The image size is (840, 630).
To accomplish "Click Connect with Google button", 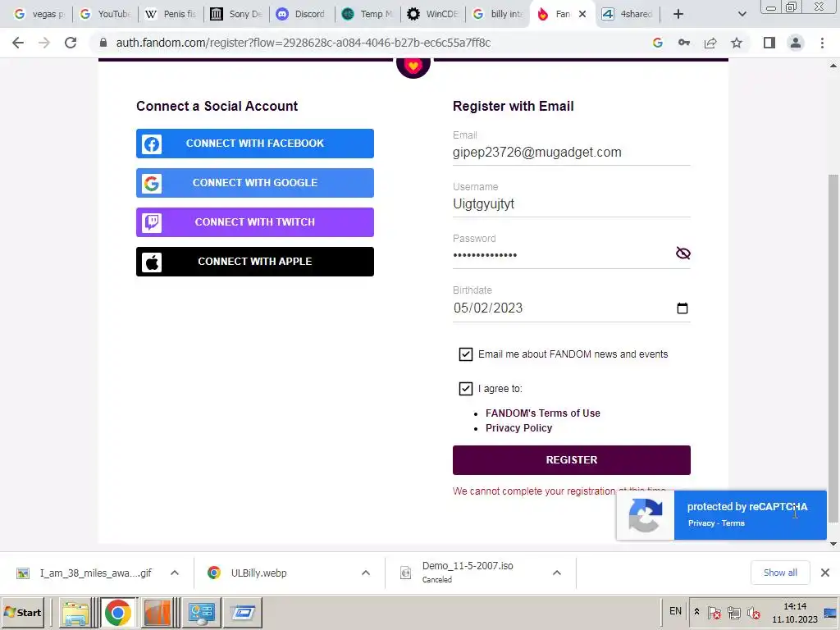I will (255, 183).
